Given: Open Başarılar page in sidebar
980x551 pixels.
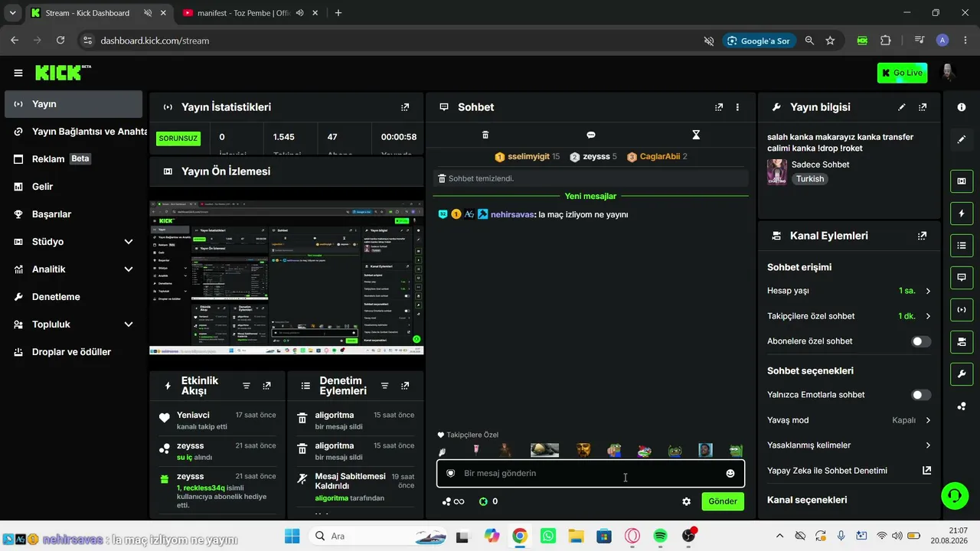Looking at the screenshot, I should tap(73, 214).
